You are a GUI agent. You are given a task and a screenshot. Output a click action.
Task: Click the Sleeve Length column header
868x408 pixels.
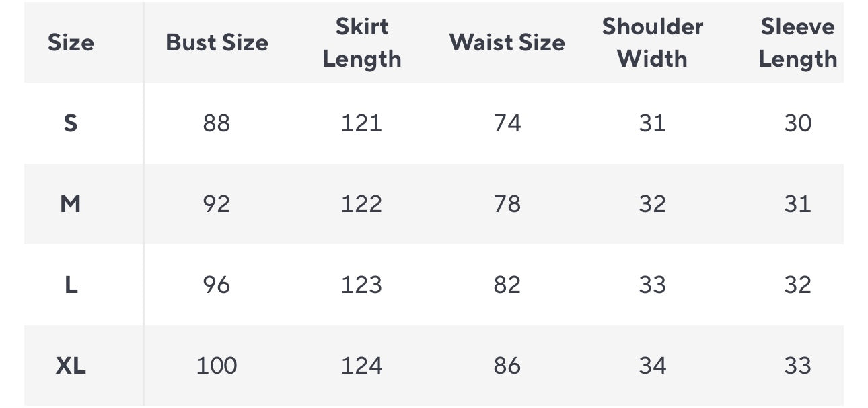pos(797,43)
